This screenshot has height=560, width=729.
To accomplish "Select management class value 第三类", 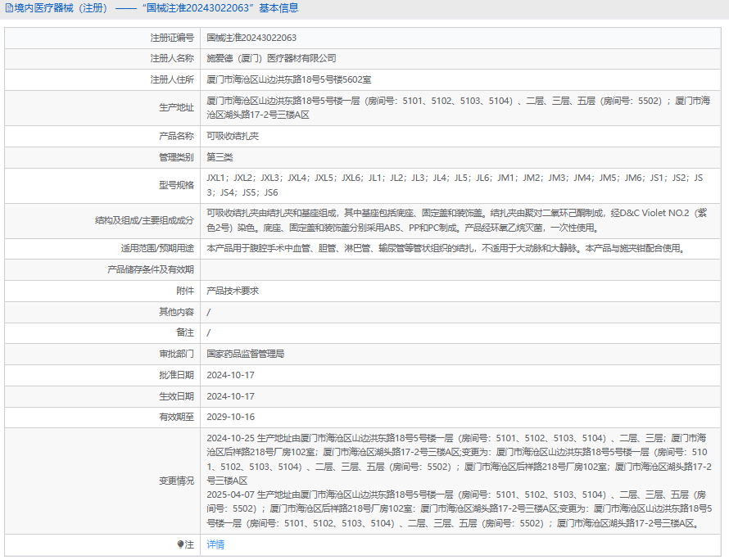I will 220,157.
